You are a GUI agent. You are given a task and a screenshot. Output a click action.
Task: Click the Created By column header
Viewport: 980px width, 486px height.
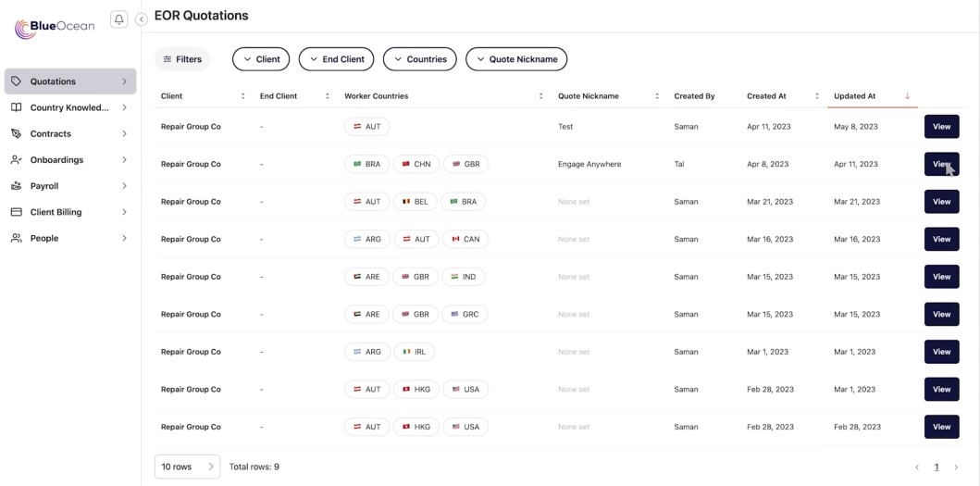[694, 96]
